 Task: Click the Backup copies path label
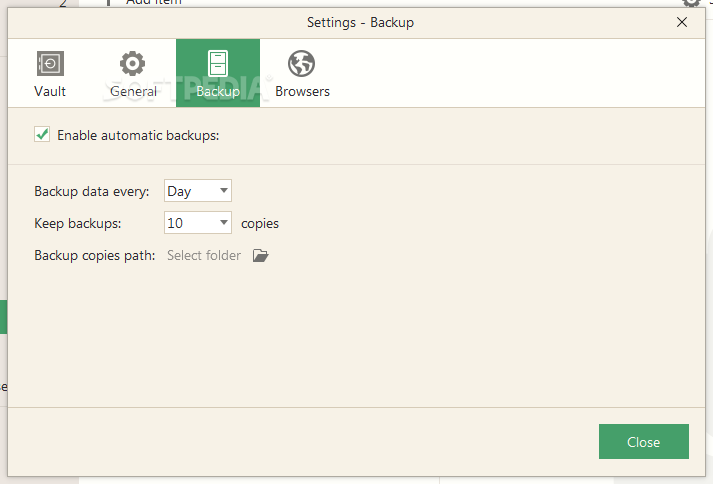(x=95, y=255)
